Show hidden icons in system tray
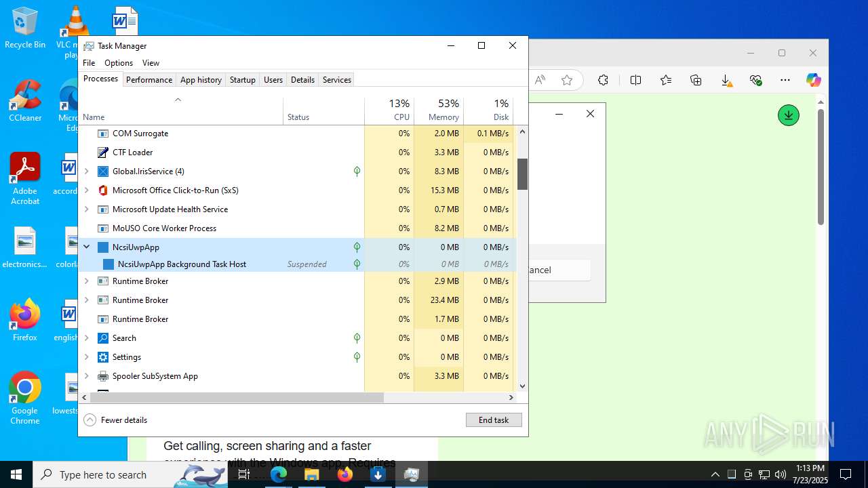Viewport: 868px width, 488px height. tap(715, 474)
